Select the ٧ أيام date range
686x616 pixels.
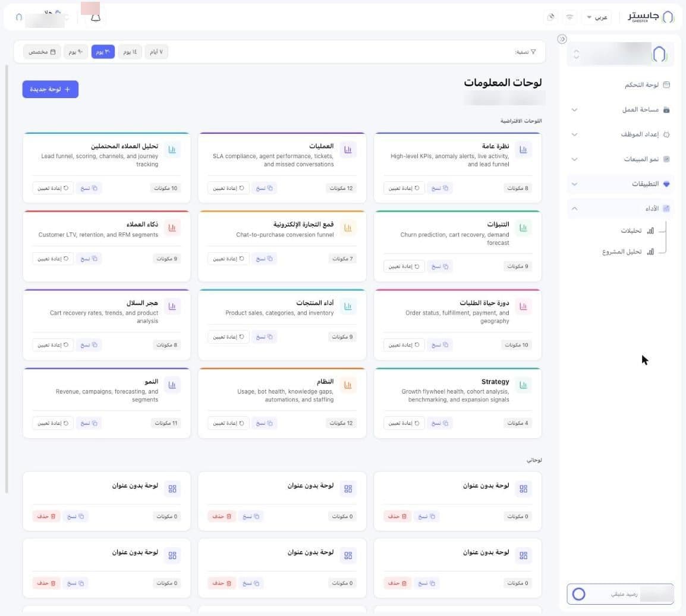[x=156, y=52]
